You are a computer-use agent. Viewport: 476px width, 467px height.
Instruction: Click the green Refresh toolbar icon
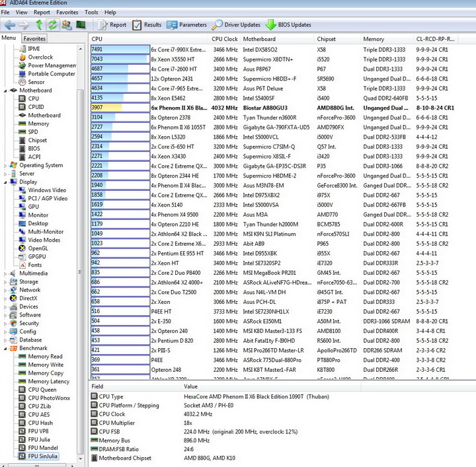52,25
